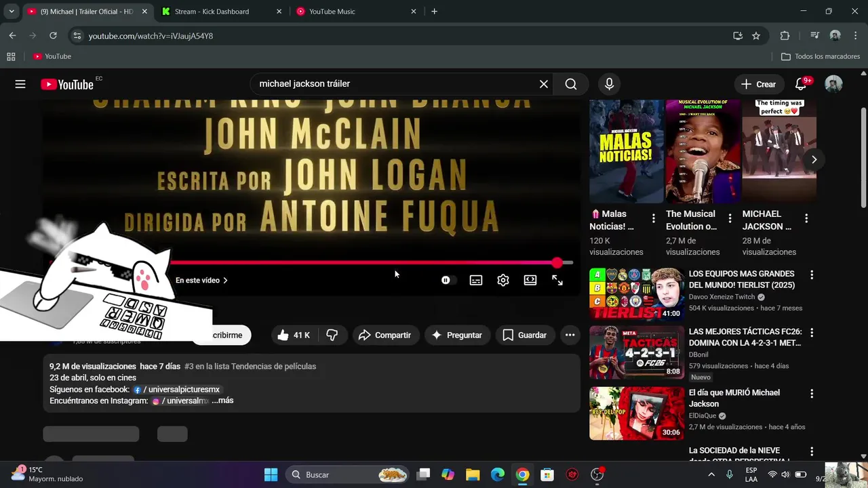
Task: Click the Crear button
Action: click(x=758, y=84)
